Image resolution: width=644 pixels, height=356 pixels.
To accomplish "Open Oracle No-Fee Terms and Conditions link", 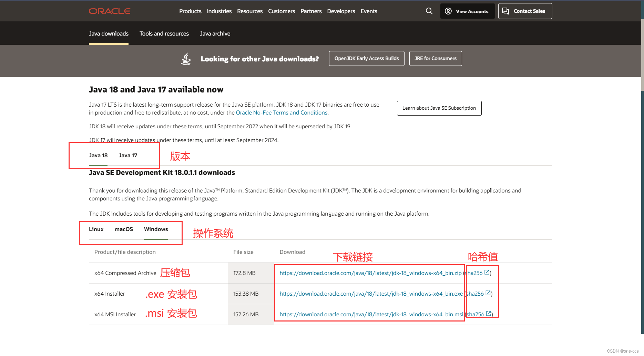I will tap(282, 112).
